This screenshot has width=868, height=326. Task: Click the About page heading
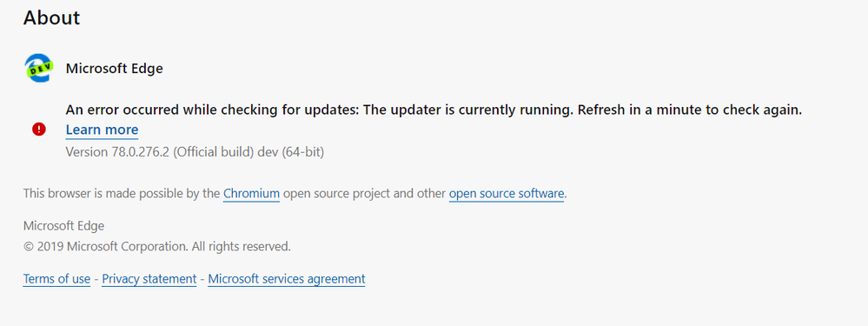coord(51,17)
